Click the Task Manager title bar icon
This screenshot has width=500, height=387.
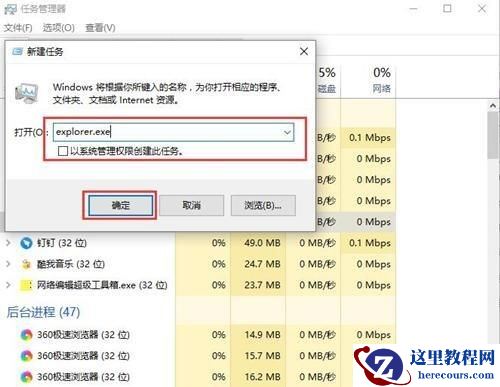[x=10, y=9]
